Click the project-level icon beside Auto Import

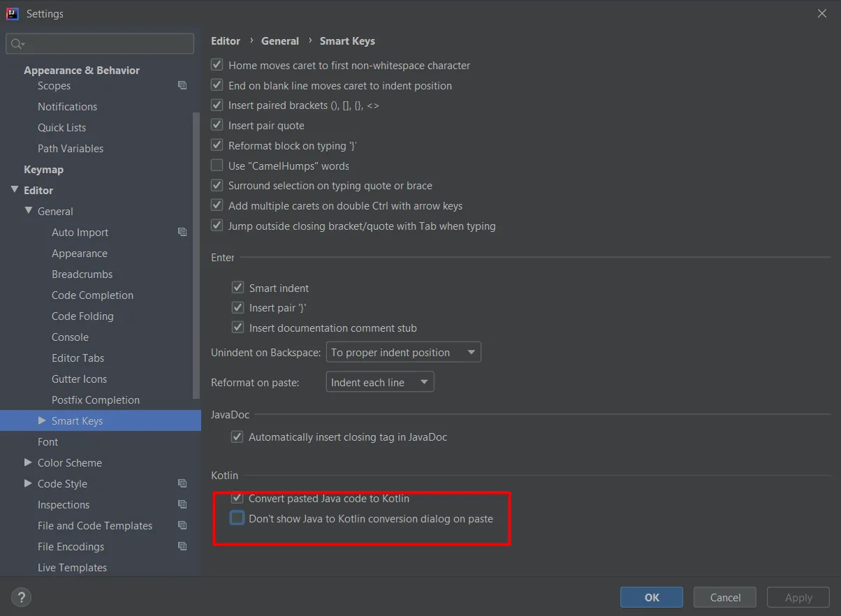coord(182,232)
